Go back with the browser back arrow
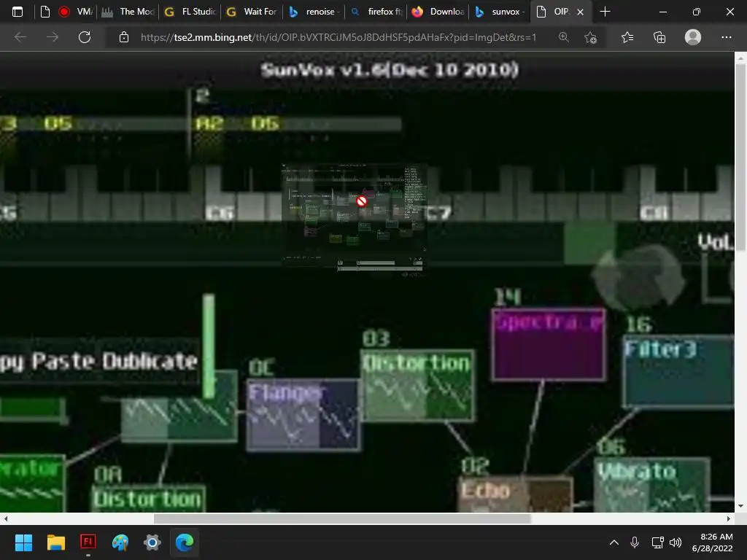Image resolution: width=747 pixels, height=560 pixels. pyautogui.click(x=20, y=37)
